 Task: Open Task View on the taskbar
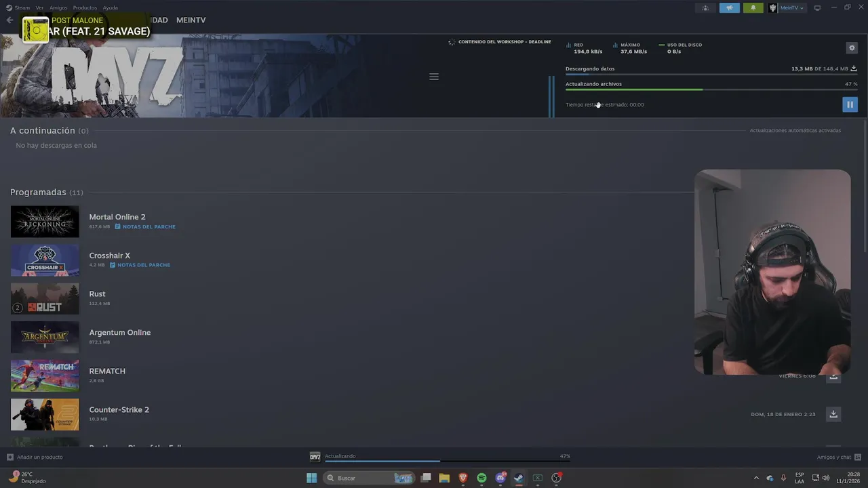click(426, 478)
